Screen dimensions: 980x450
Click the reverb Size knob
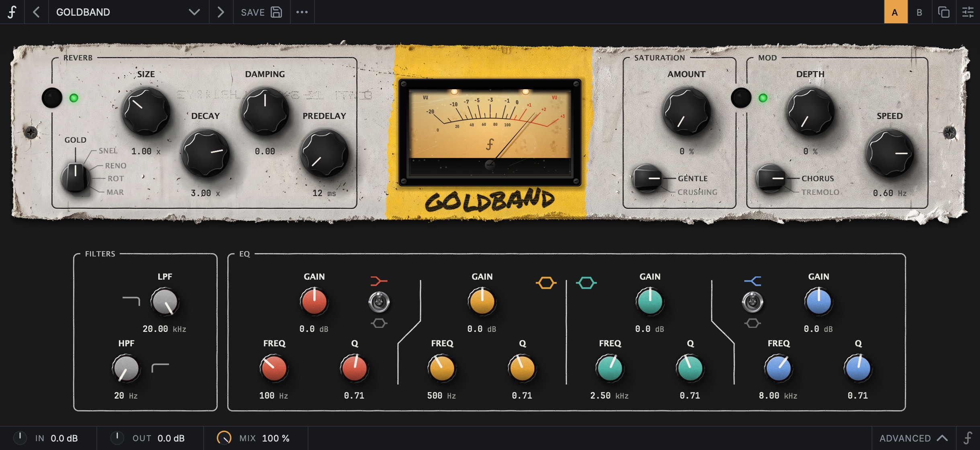tap(146, 111)
